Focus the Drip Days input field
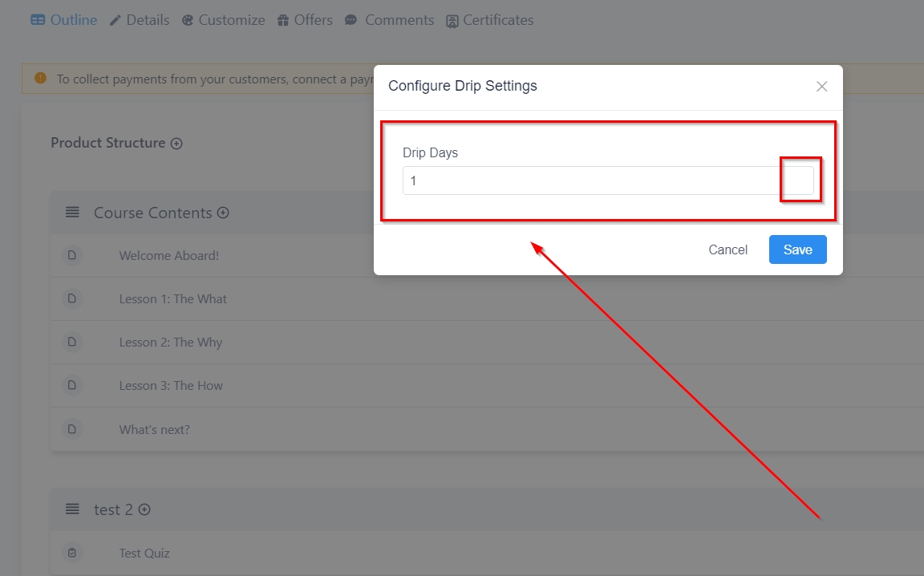Viewport: 924px width, 576px height. (x=590, y=181)
